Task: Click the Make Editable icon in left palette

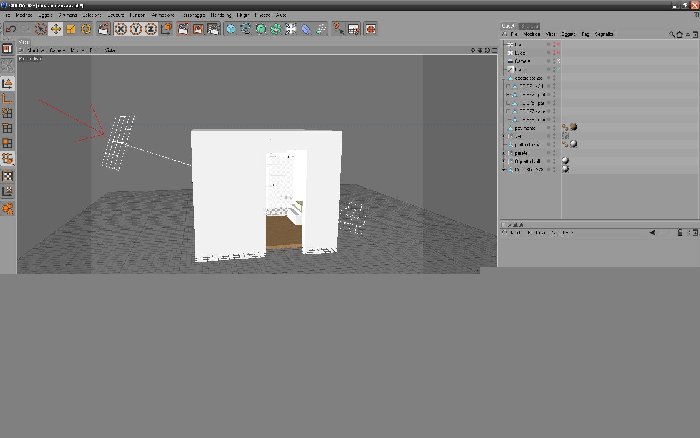Action: click(x=7, y=66)
